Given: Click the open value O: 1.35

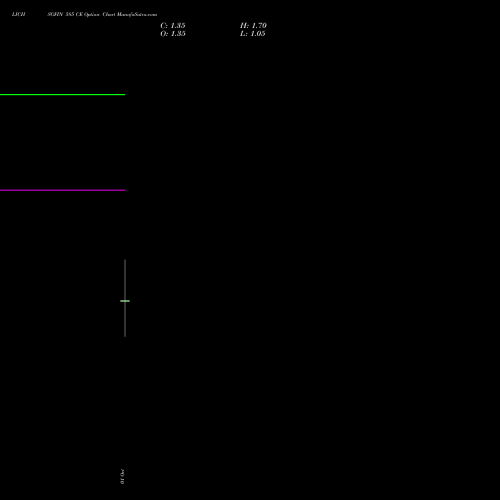Looking at the screenshot, I should pyautogui.click(x=173, y=34).
